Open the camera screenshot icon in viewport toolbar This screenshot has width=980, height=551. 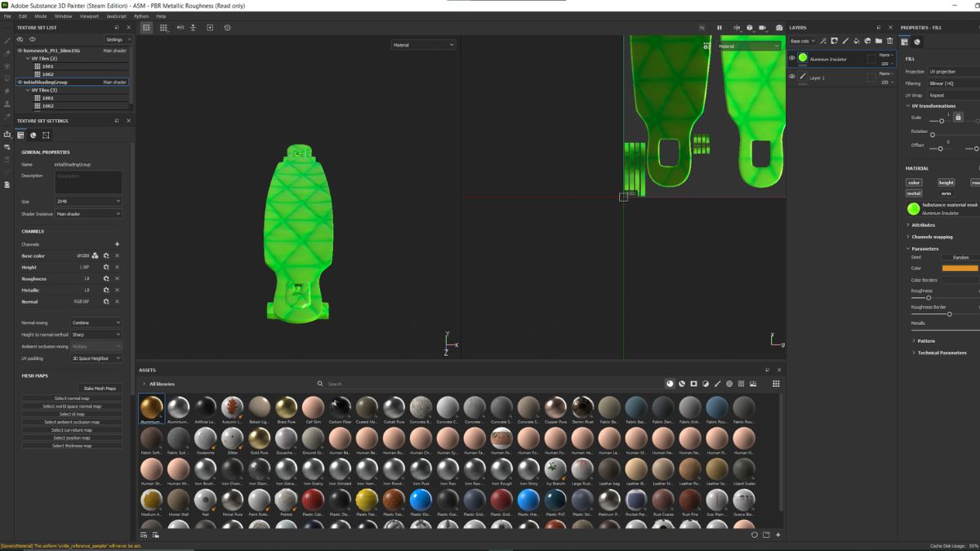pyautogui.click(x=779, y=28)
